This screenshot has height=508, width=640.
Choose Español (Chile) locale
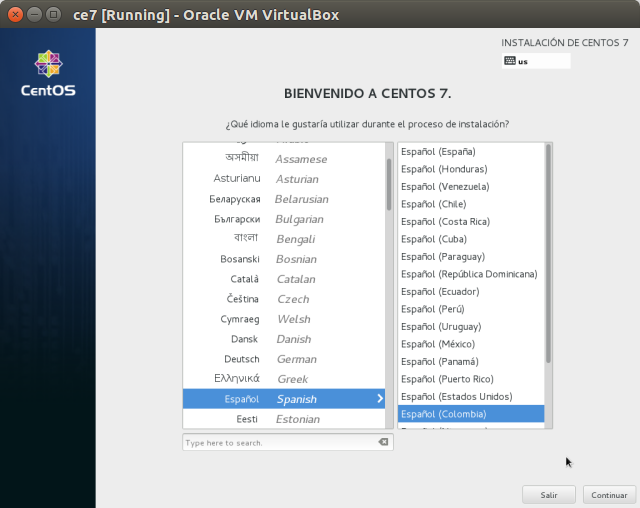click(x=471, y=204)
